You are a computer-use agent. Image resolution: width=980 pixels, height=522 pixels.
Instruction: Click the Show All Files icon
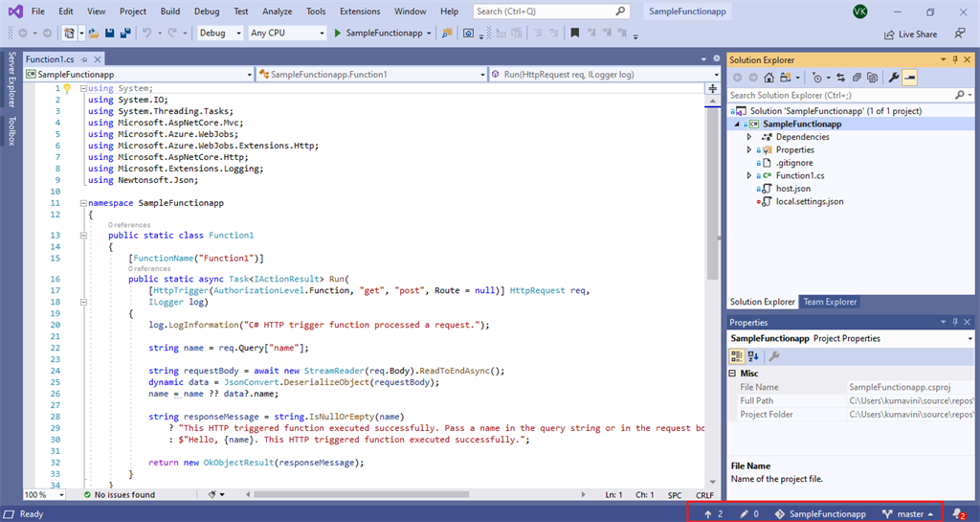coord(873,78)
